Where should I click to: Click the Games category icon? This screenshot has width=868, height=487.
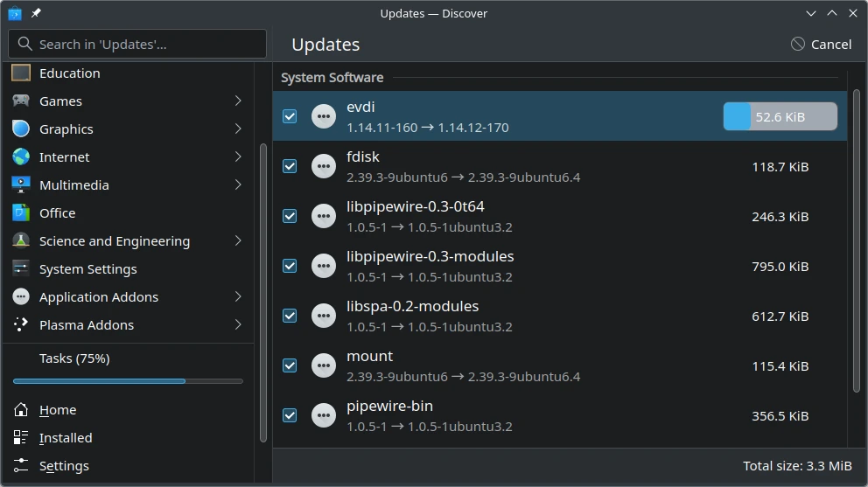[21, 101]
